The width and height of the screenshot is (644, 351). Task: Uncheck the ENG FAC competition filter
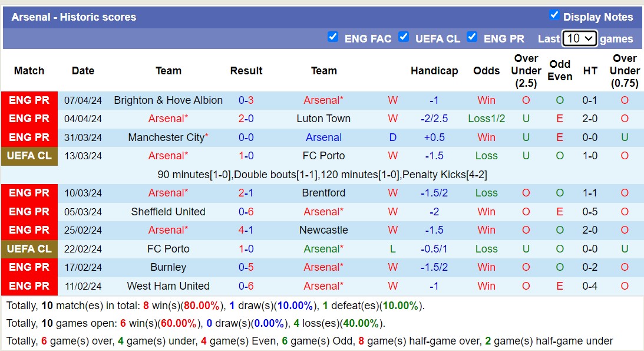click(x=333, y=37)
